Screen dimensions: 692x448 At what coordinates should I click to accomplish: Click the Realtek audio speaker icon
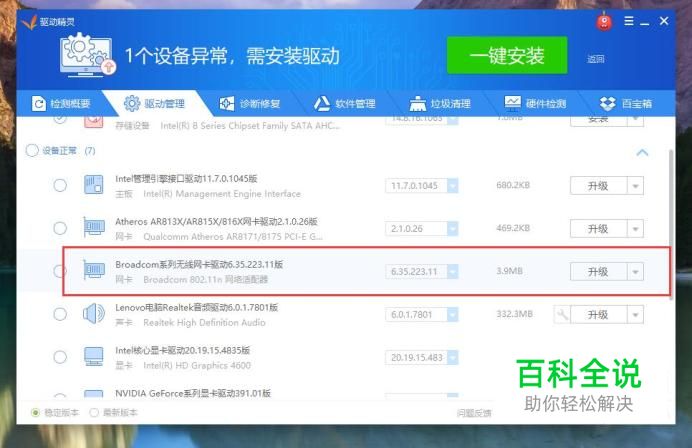(x=94, y=314)
